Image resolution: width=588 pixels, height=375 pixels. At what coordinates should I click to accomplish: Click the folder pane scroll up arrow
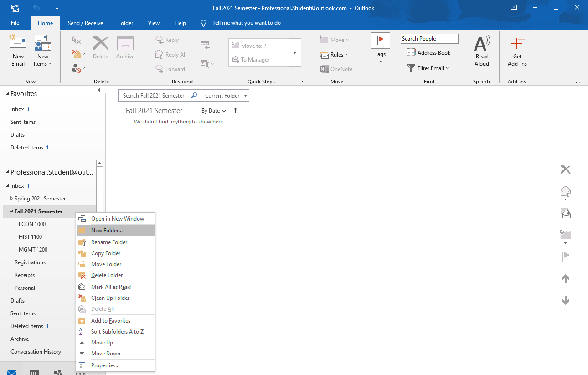(x=99, y=164)
